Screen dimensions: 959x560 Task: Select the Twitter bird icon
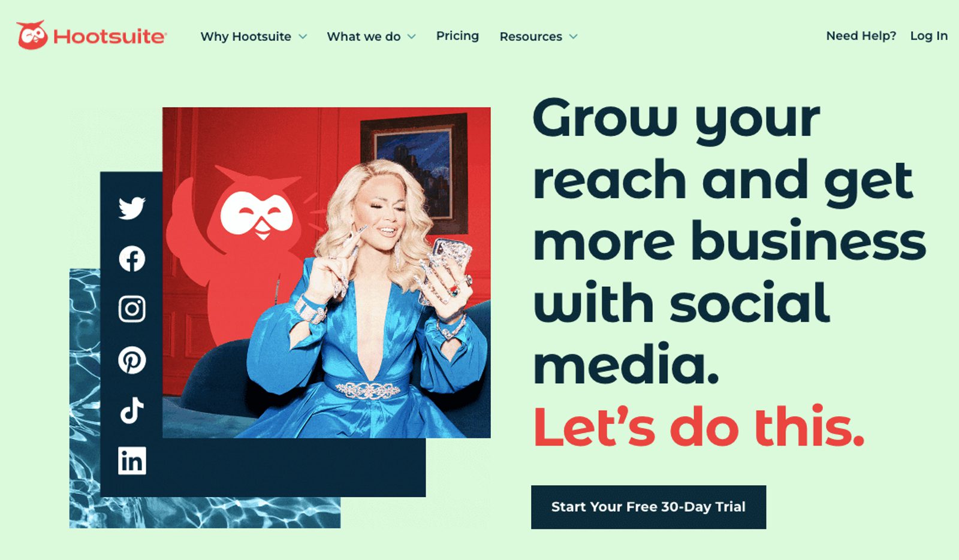point(132,208)
